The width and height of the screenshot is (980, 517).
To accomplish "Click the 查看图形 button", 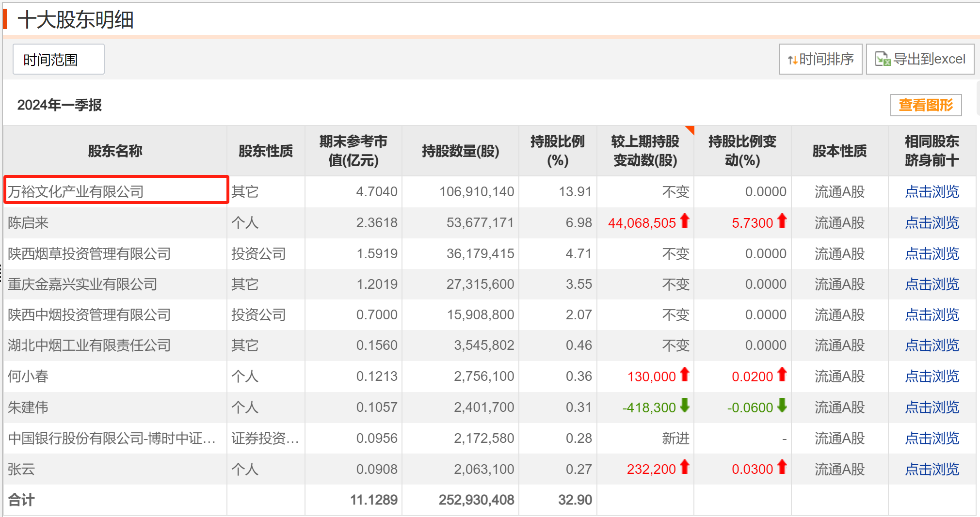I will (925, 105).
